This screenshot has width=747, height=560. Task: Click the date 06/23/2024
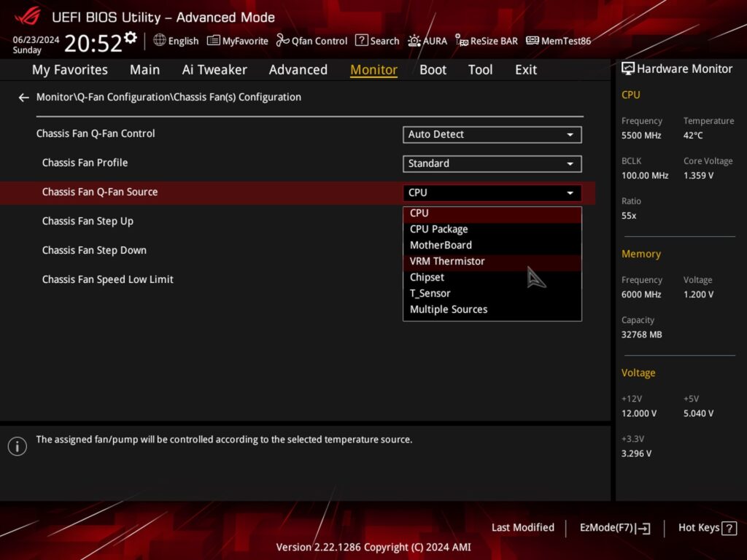[x=36, y=39]
